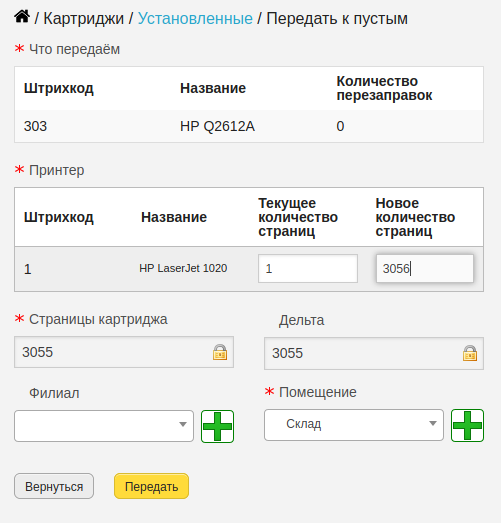Click the Вернуться button
The image size is (501, 523).
tap(54, 486)
